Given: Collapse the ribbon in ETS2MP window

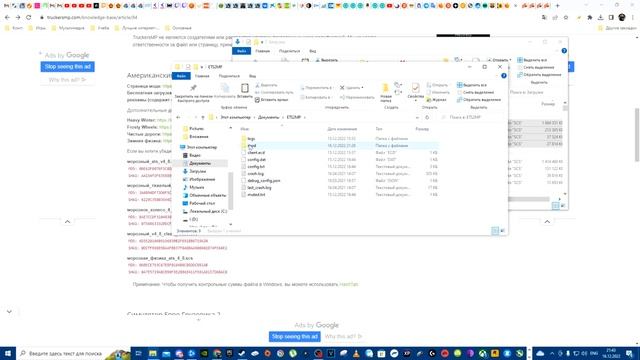Looking at the screenshot, I should click(498, 76).
